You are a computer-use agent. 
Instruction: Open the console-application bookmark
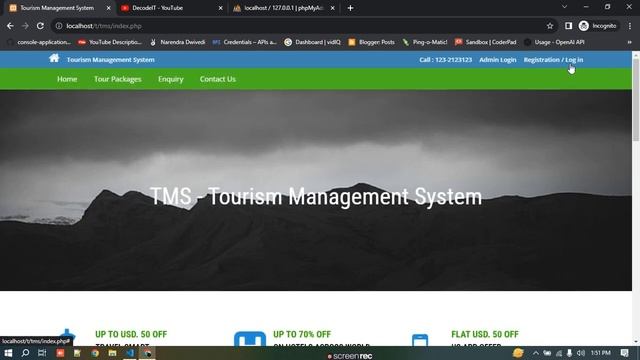39,42
